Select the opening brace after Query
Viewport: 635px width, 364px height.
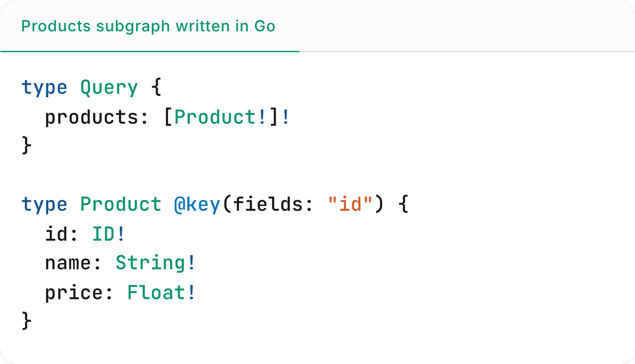(157, 87)
